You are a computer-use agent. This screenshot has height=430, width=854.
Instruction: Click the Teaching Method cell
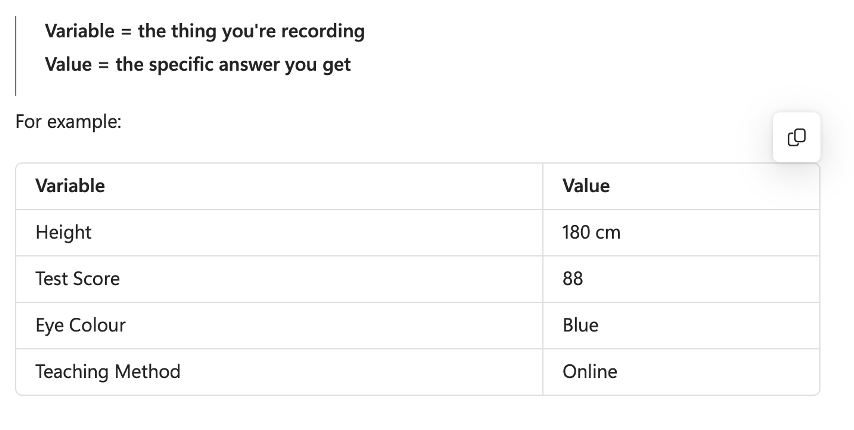tap(279, 372)
